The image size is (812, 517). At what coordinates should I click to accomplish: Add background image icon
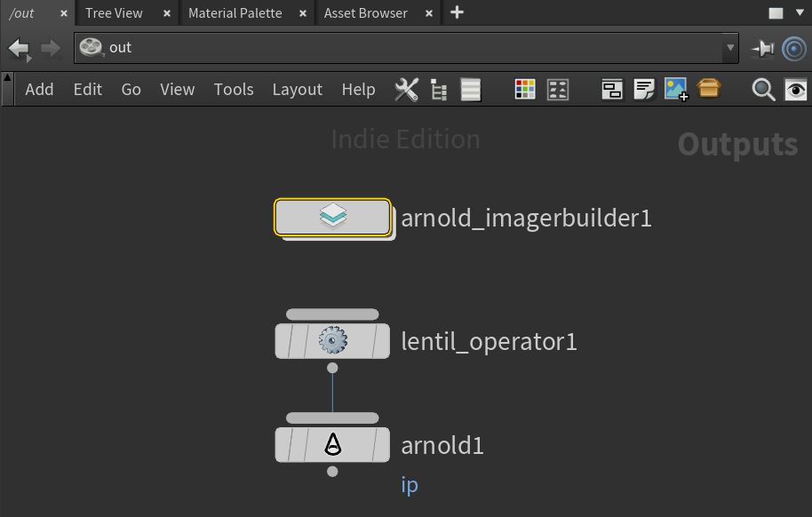[676, 89]
